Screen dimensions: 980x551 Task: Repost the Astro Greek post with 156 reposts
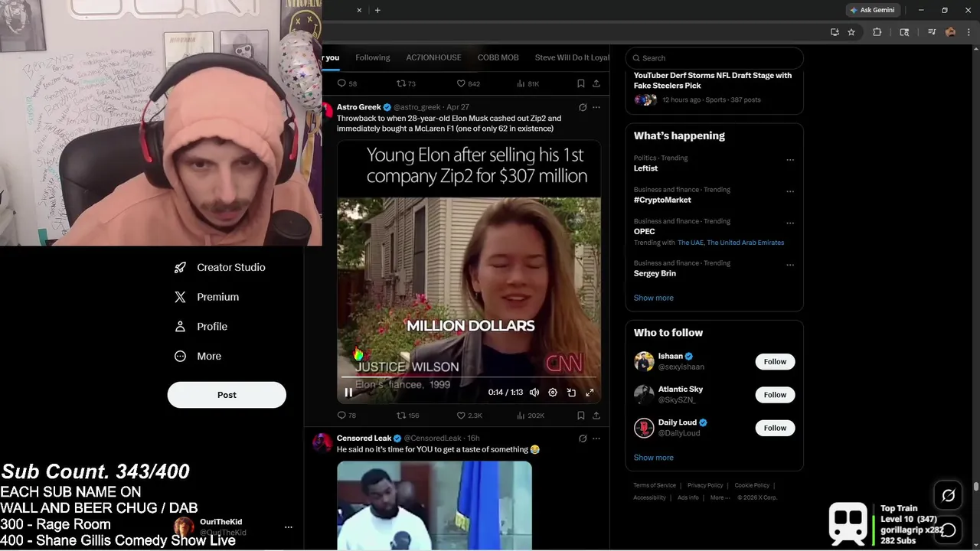point(407,416)
